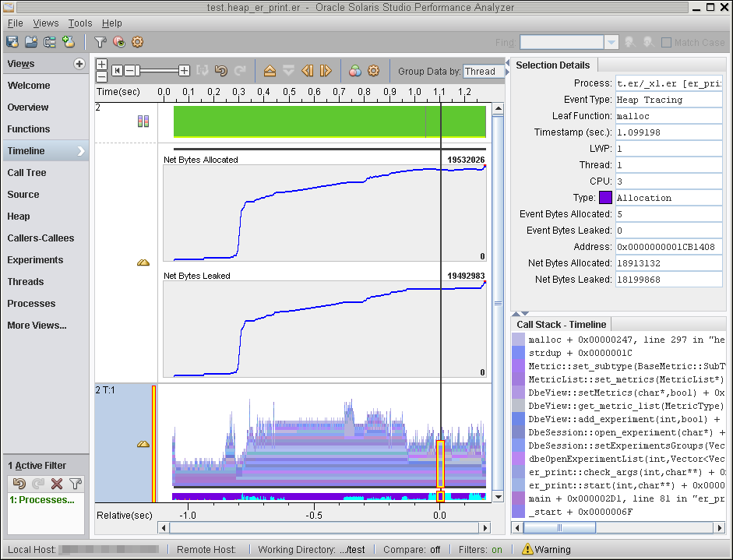This screenshot has height=560, width=733.
Task: Remove the active filter with red X
Action: pyautogui.click(x=57, y=484)
